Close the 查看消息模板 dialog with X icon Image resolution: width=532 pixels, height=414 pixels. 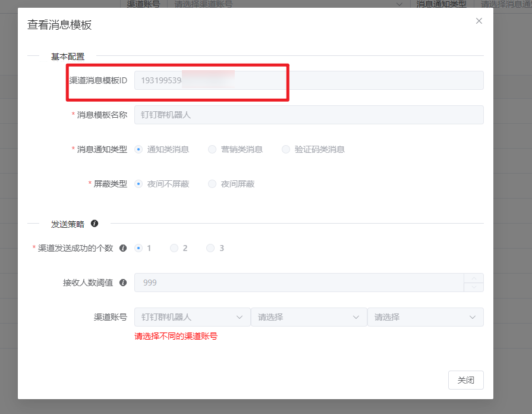[479, 21]
